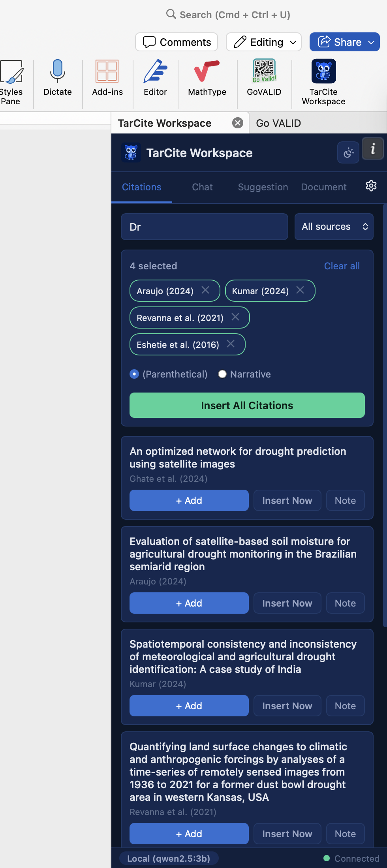This screenshot has height=868, width=387.
Task: Insert Now for Ghate et al. (2024)
Action: tap(287, 500)
